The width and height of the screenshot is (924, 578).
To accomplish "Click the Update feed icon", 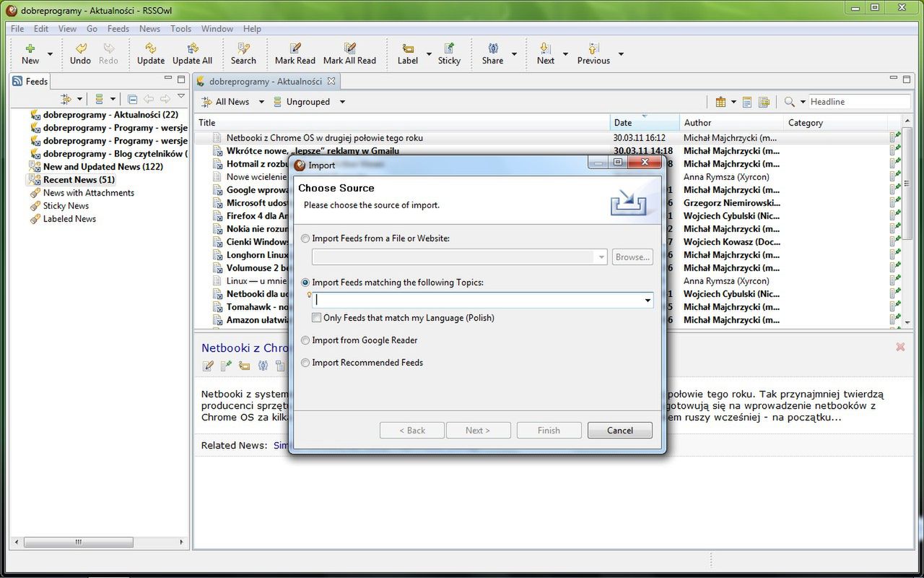I will coord(150,48).
